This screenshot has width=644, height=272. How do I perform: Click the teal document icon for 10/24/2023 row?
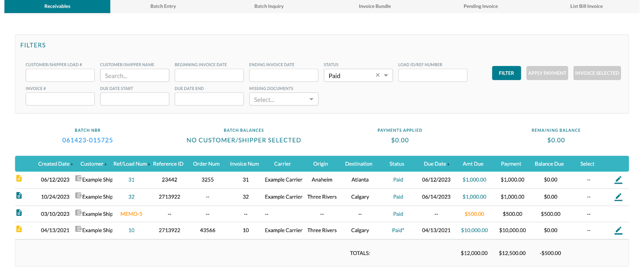(x=19, y=196)
